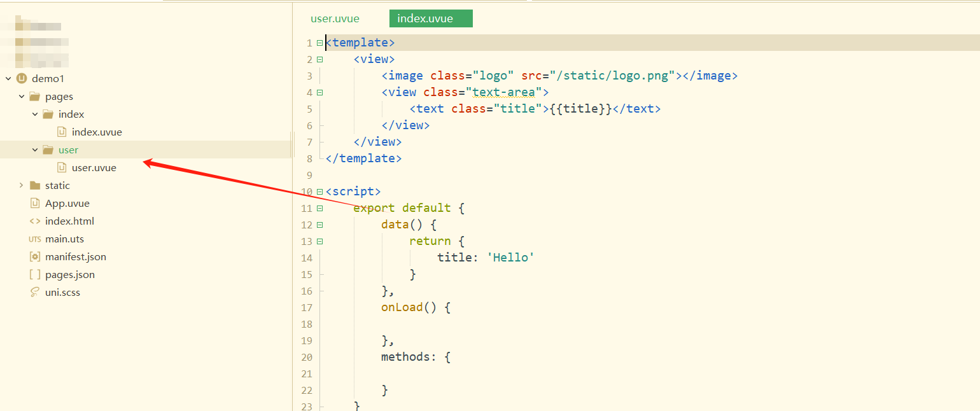Switch to the user.uvue tab
Image resolution: width=980 pixels, height=411 pixels.
click(x=335, y=18)
